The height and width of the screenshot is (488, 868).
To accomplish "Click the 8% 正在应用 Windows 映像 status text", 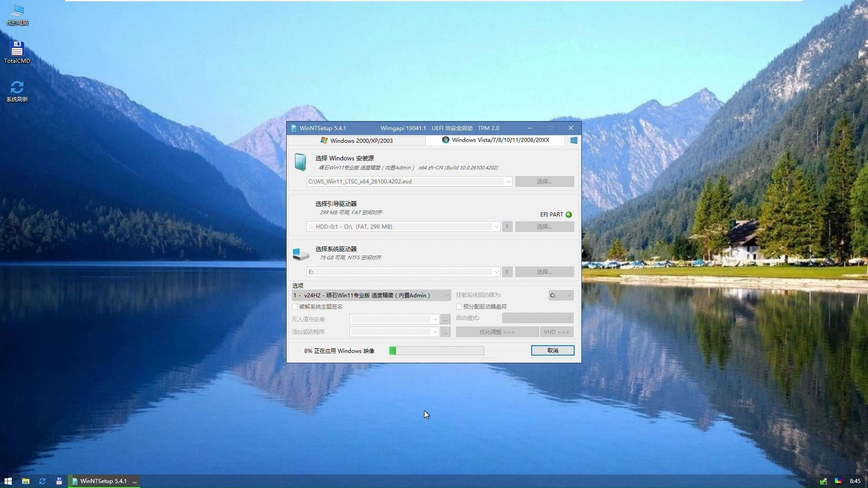I will [x=339, y=351].
